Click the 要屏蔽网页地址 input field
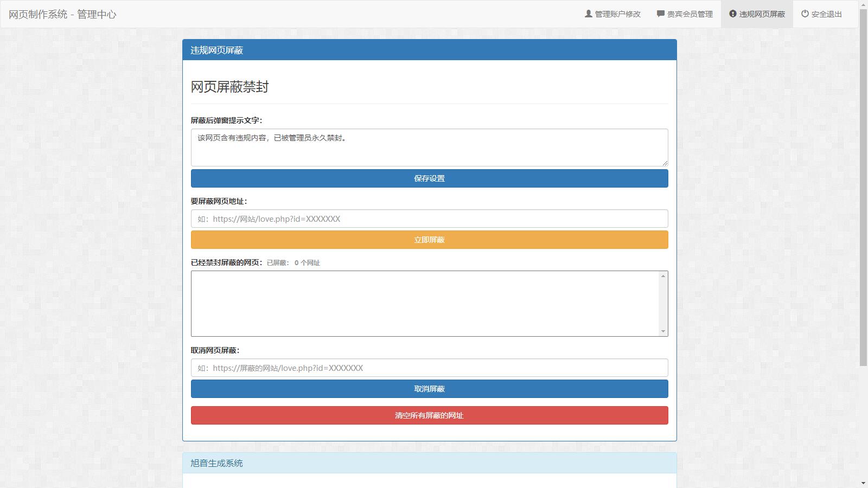 click(429, 219)
